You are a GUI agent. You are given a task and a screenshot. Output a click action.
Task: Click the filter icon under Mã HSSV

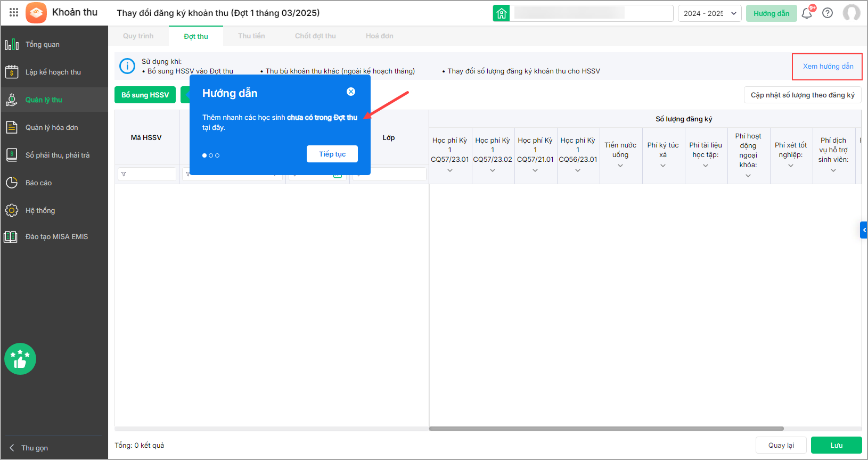124,174
